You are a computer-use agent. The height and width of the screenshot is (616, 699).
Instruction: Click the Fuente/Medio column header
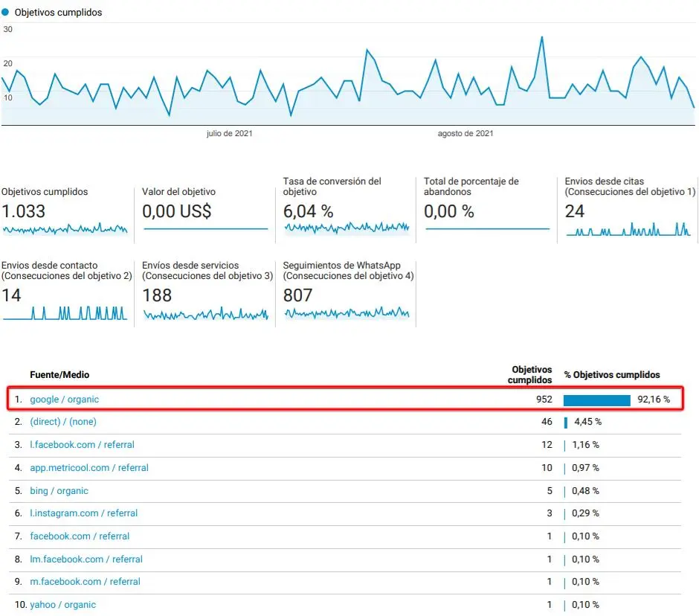[59, 375]
